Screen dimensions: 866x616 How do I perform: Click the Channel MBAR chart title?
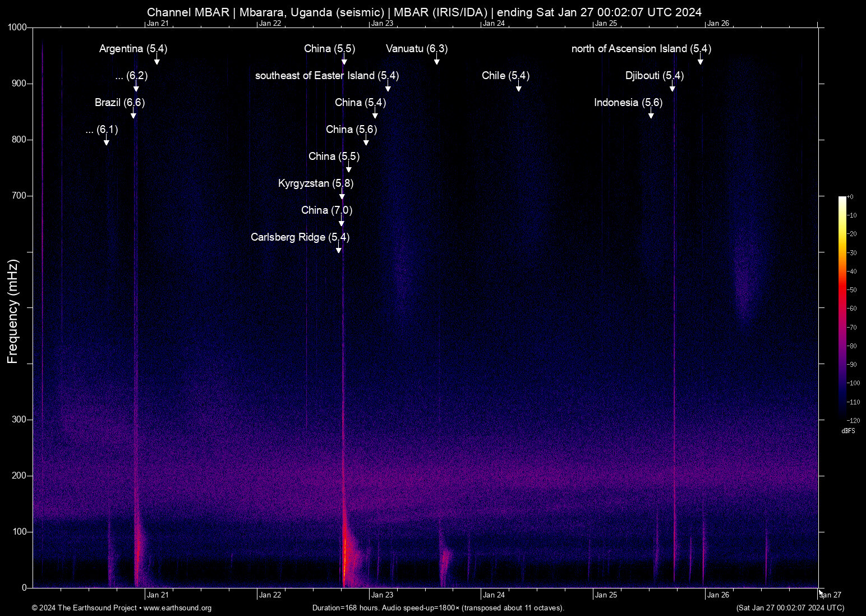424,12
